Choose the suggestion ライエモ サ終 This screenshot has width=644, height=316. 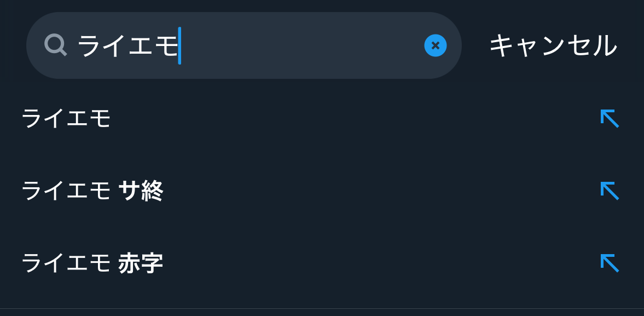(x=322, y=191)
